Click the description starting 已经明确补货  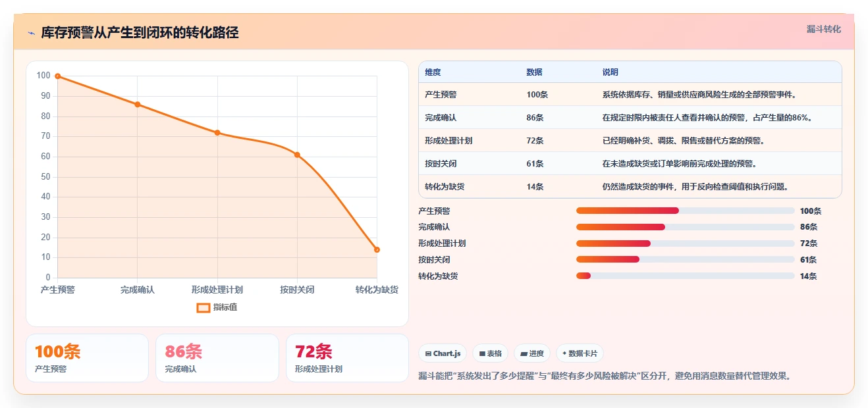pos(684,141)
